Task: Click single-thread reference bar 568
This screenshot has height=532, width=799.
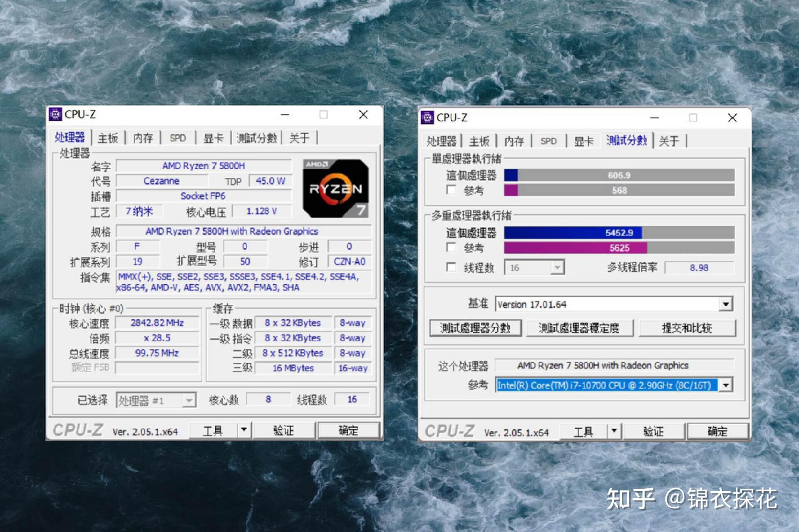Action: click(619, 190)
